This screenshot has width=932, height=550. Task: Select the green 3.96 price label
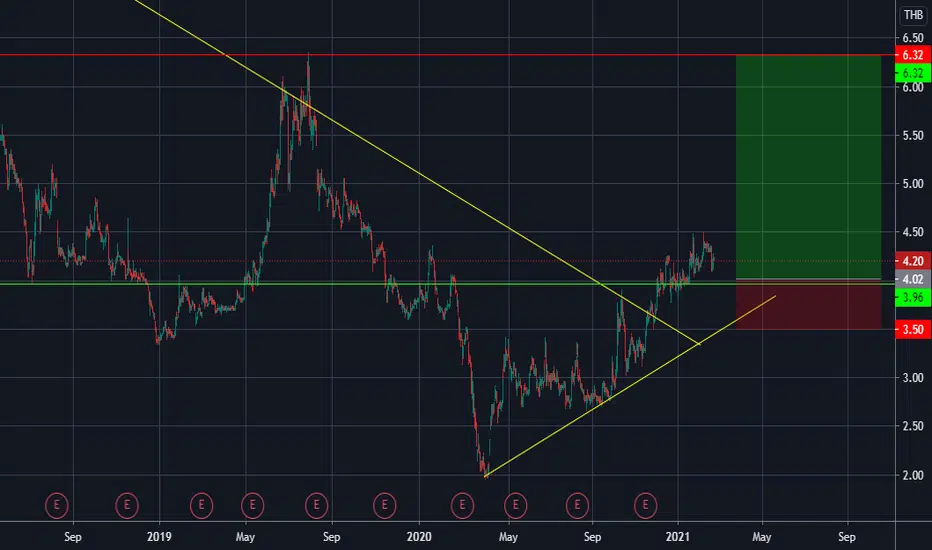click(912, 297)
